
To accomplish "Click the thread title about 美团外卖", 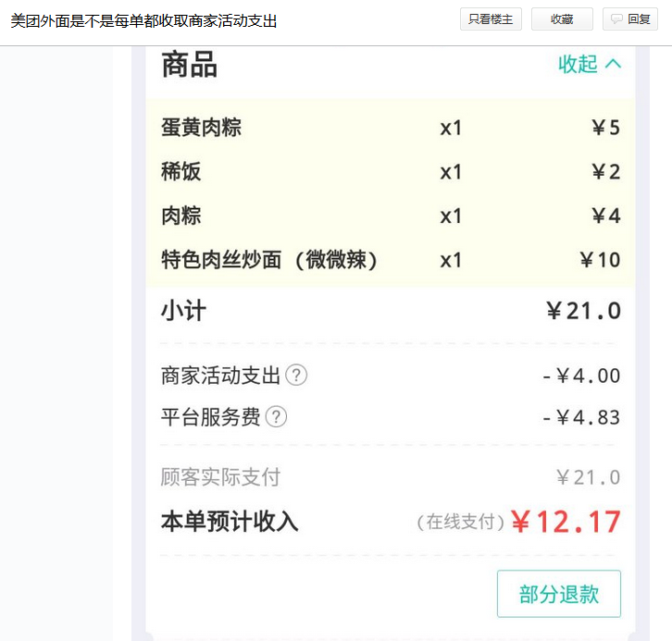I will [x=143, y=20].
